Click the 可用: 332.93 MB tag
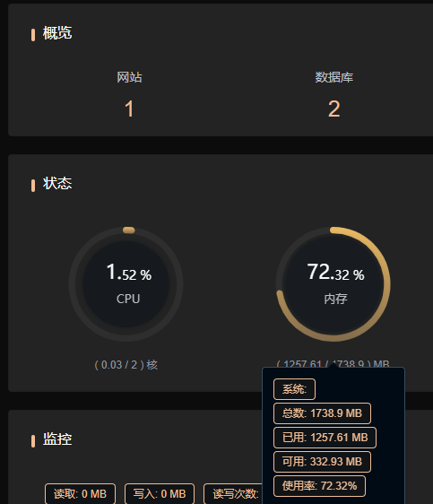 click(322, 462)
